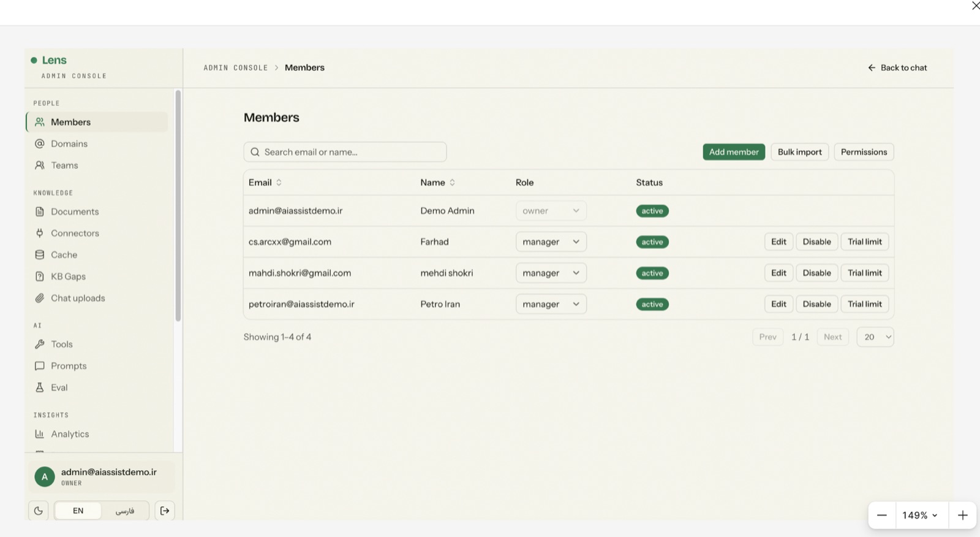Click the Chat uploads paperclip icon

tap(40, 298)
